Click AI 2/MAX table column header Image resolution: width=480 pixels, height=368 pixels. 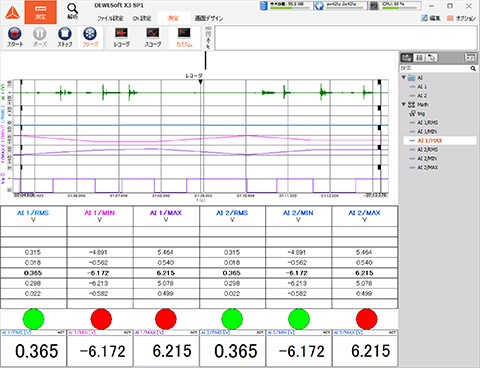pos(364,216)
